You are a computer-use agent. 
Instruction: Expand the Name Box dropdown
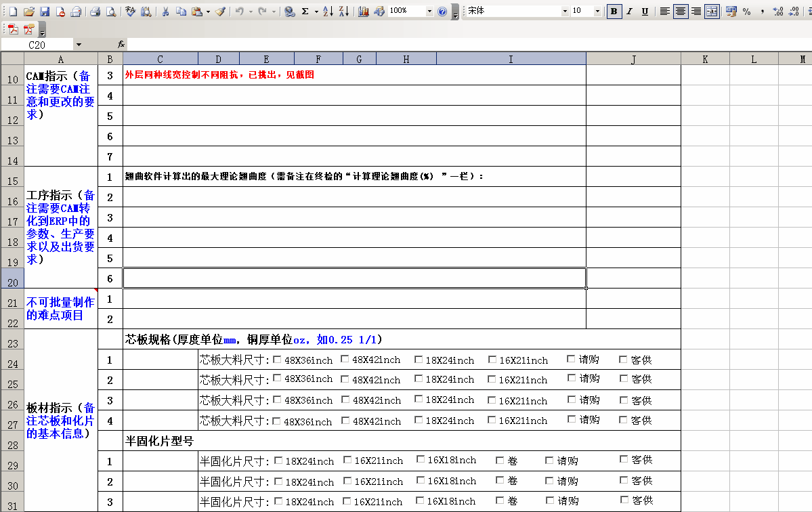79,45
